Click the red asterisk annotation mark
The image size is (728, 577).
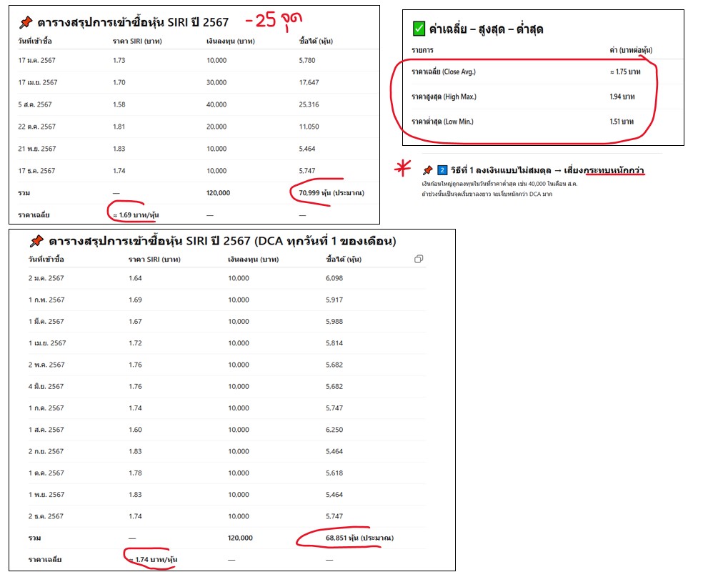coord(404,169)
